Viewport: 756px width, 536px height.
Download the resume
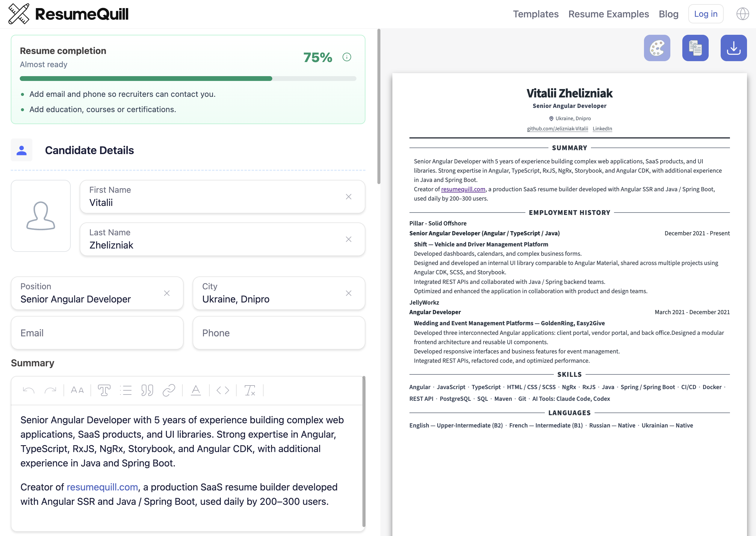pos(733,48)
